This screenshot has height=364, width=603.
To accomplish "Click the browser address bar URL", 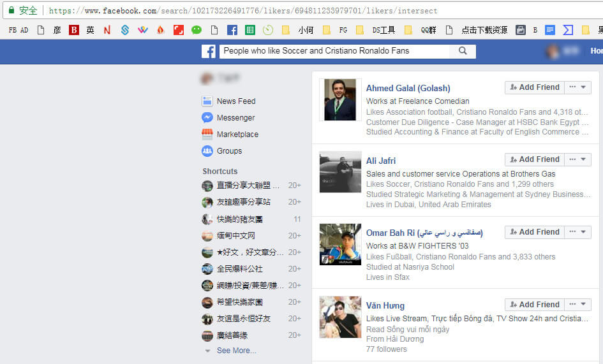I will [x=242, y=11].
